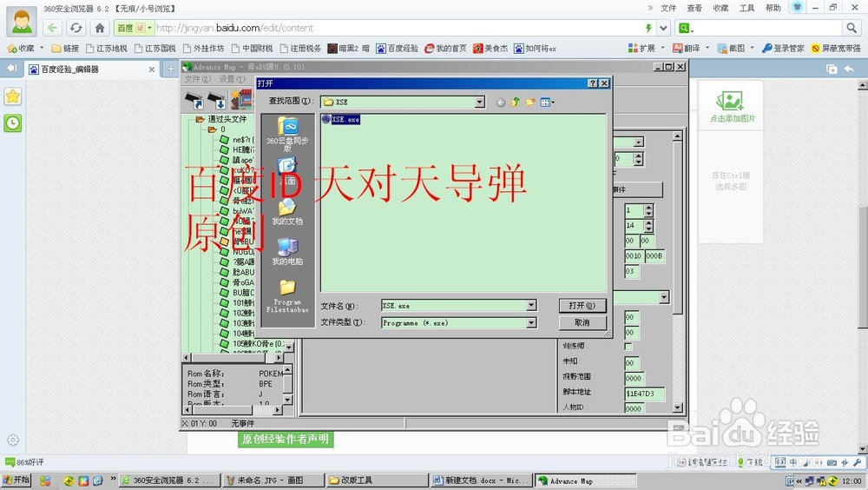
Task: Expand the address bar history dropdown arrow
Action: 663,28
